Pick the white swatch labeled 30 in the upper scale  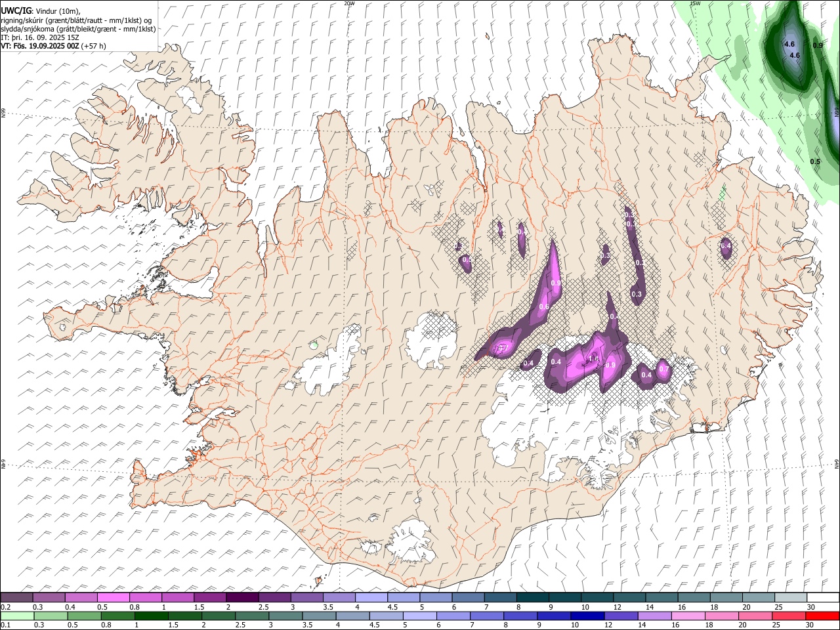[x=823, y=597]
